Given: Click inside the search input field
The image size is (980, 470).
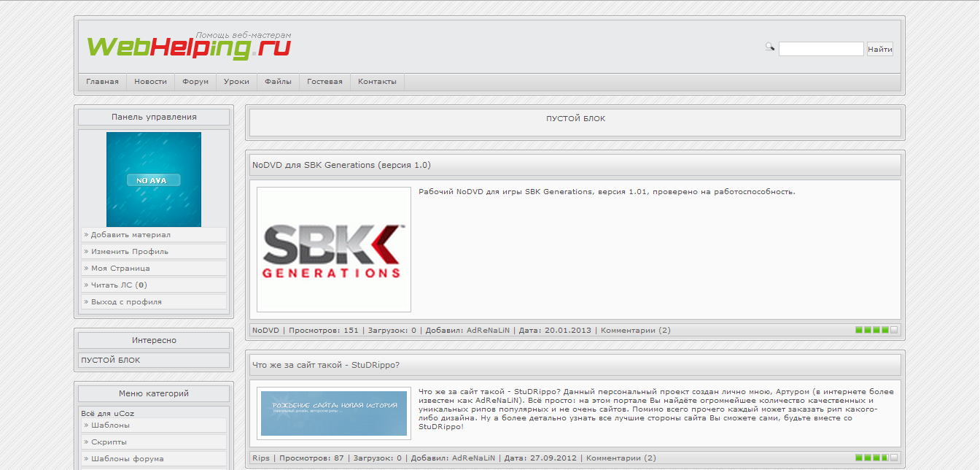Looking at the screenshot, I should [820, 48].
